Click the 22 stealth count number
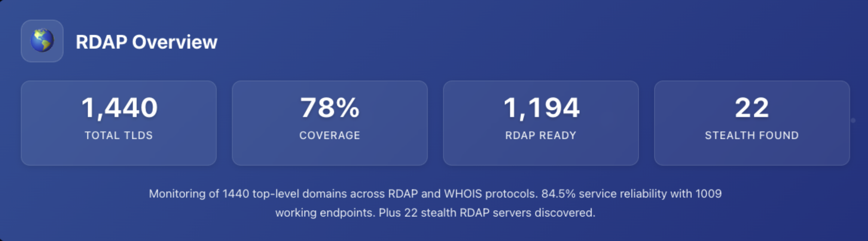The width and height of the screenshot is (868, 241). 751,108
